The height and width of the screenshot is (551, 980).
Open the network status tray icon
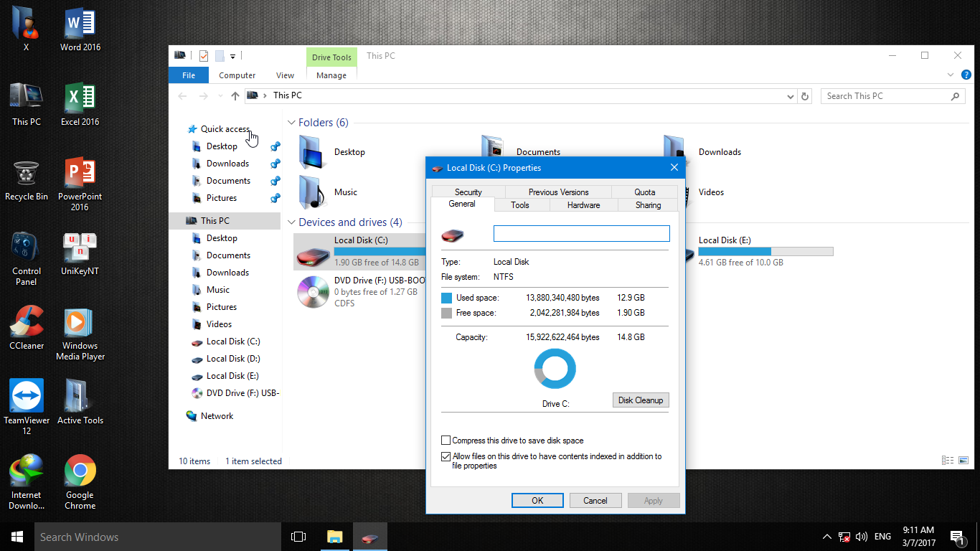tap(844, 537)
